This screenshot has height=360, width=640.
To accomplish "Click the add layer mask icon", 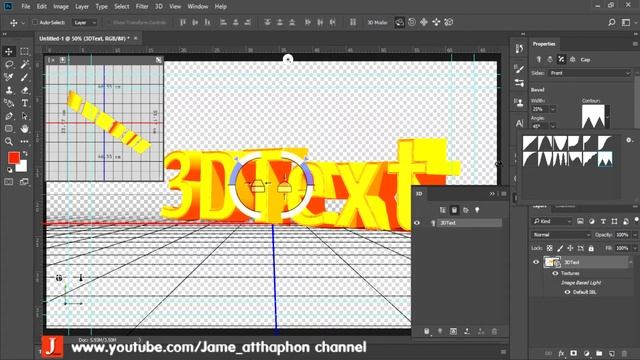I will click(x=573, y=353).
